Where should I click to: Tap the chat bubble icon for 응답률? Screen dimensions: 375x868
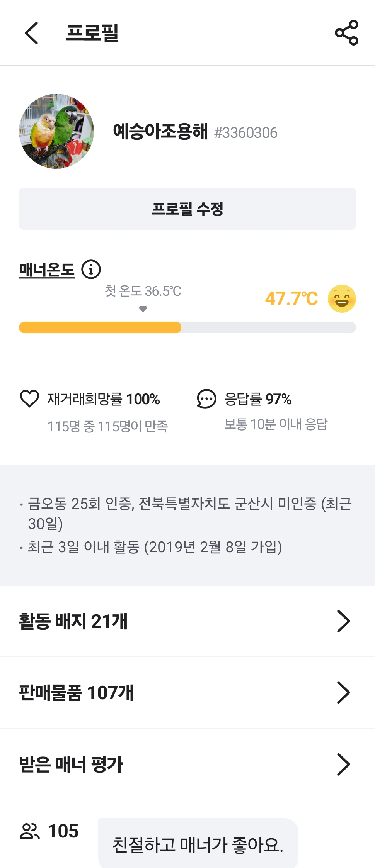[x=206, y=398]
